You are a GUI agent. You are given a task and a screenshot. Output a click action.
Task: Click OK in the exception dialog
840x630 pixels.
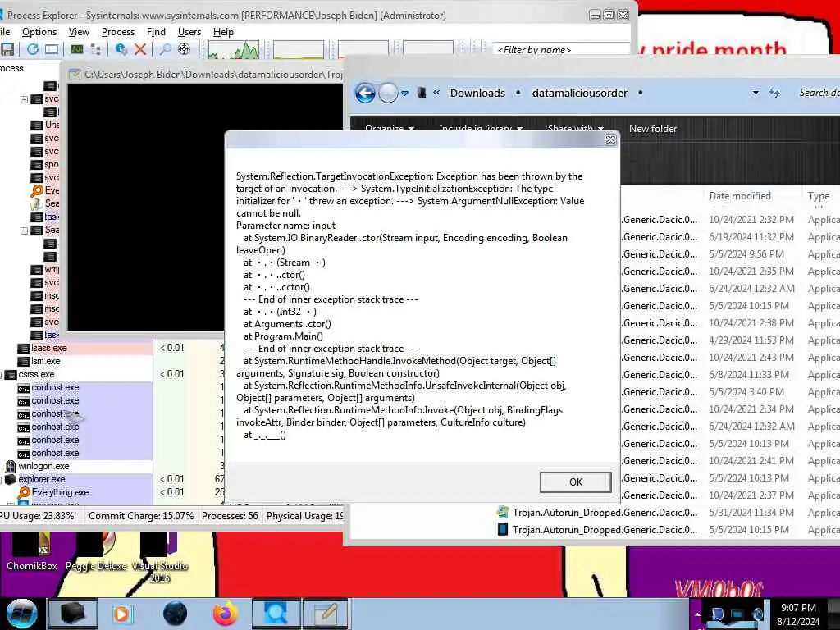click(x=575, y=482)
